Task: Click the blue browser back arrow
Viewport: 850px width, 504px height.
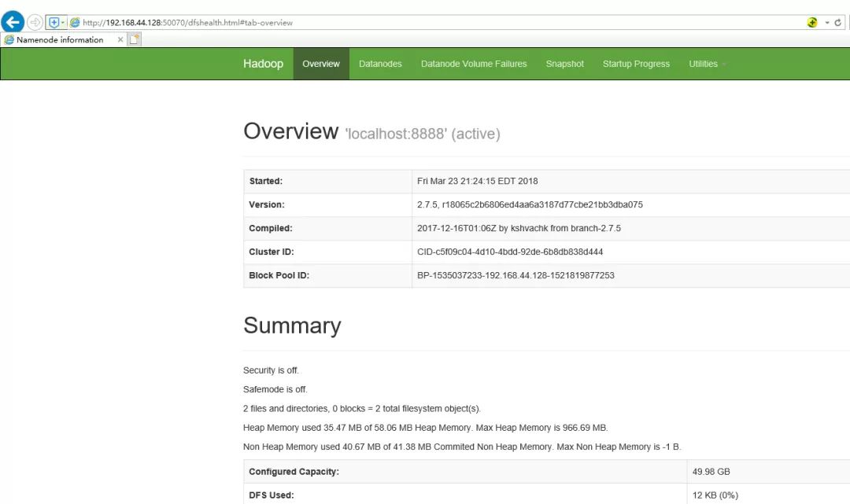Action: pos(13,22)
